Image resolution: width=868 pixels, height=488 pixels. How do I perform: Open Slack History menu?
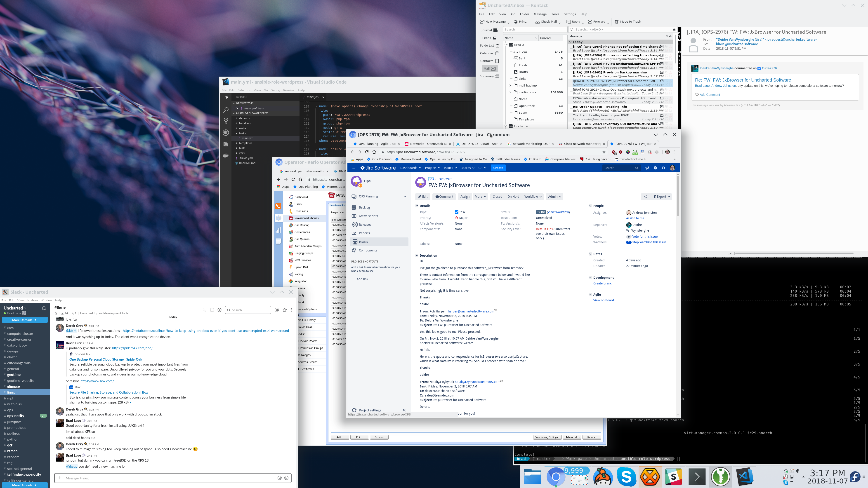click(x=32, y=300)
